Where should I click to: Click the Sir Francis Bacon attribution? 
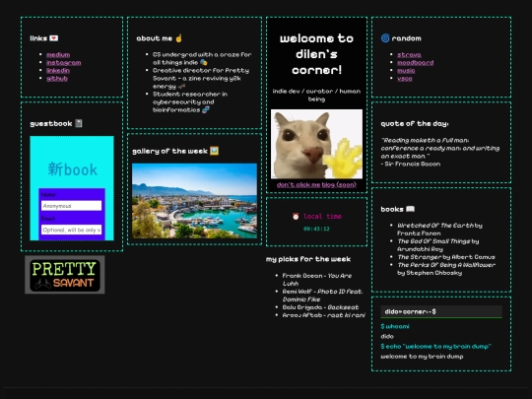coord(411,164)
